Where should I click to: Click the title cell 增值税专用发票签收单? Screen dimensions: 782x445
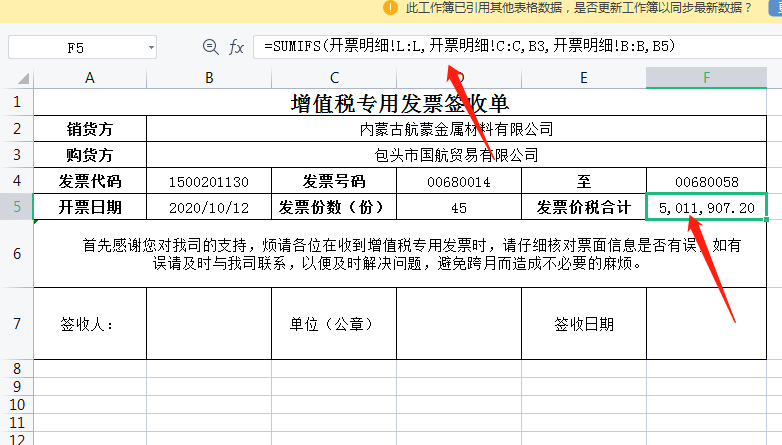coord(400,103)
